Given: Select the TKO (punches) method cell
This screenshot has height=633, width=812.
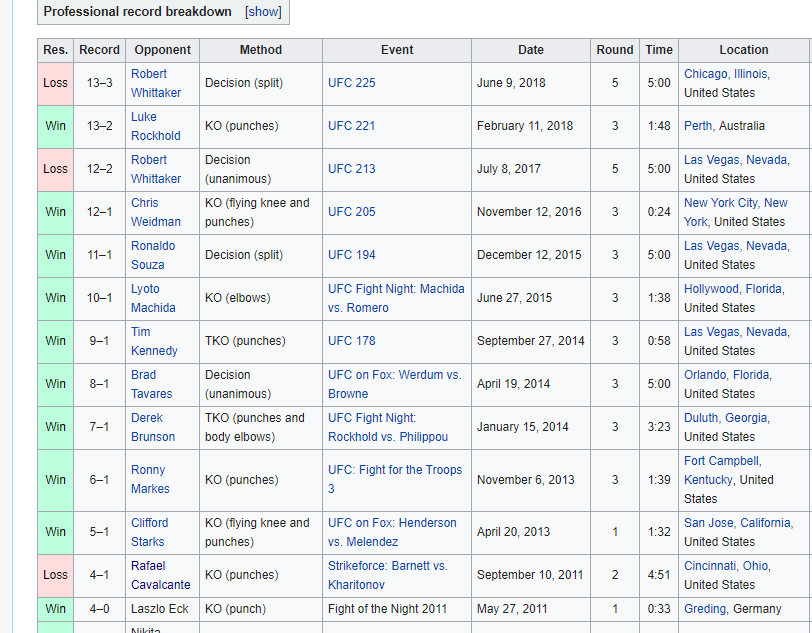Looking at the screenshot, I should click(261, 341).
